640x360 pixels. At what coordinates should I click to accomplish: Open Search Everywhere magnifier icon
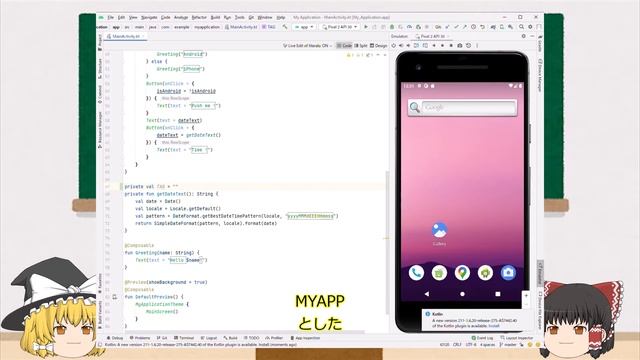(x=522, y=27)
